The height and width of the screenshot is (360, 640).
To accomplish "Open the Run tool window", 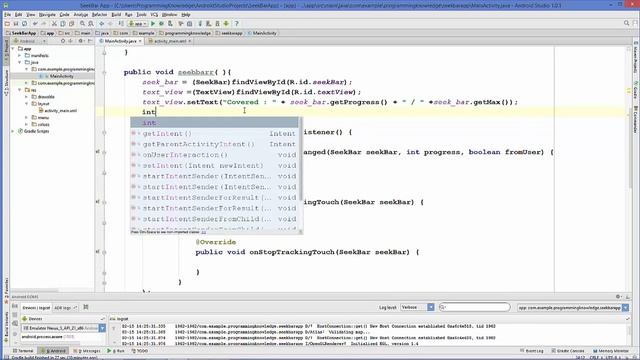I will (116, 351).
